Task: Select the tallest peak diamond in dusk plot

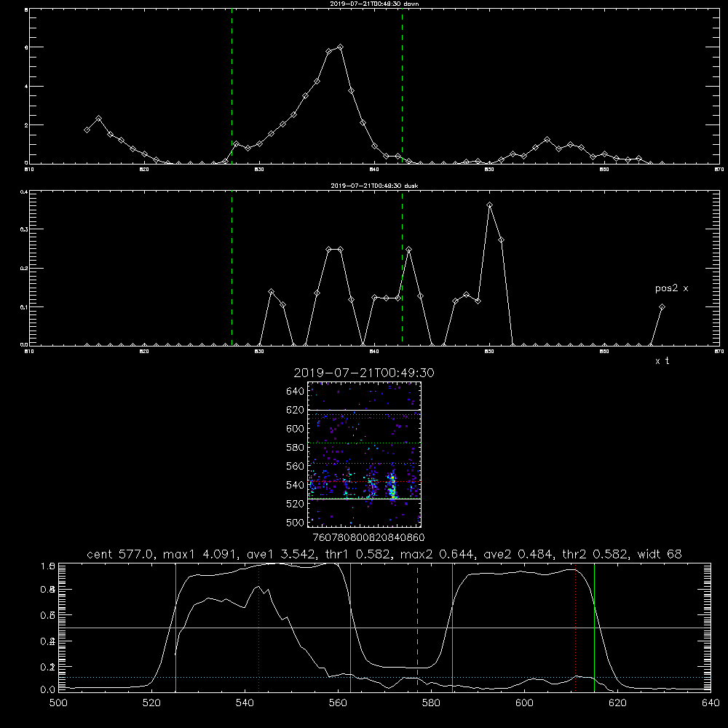Action: click(x=489, y=205)
